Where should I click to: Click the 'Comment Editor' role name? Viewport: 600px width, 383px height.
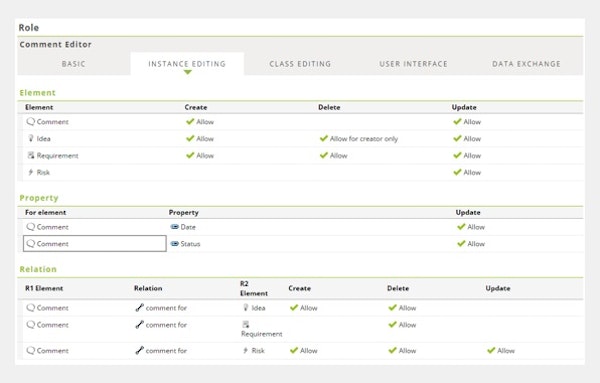(x=55, y=44)
